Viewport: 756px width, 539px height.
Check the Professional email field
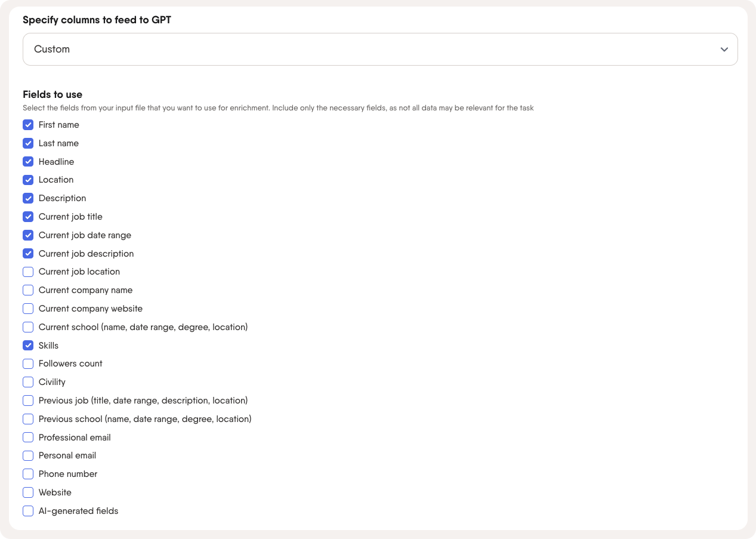click(x=28, y=438)
